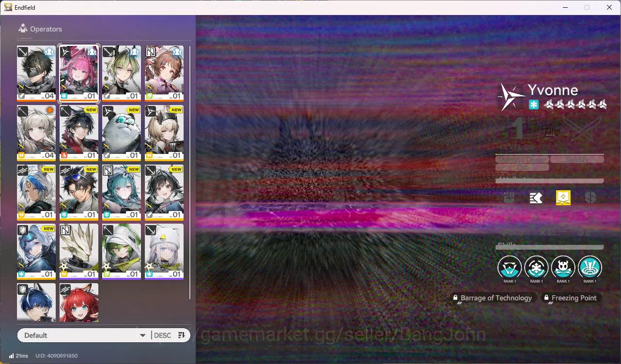This screenshot has height=364, width=621.
Task: Select the teal-haired operator card
Action: (x=122, y=193)
